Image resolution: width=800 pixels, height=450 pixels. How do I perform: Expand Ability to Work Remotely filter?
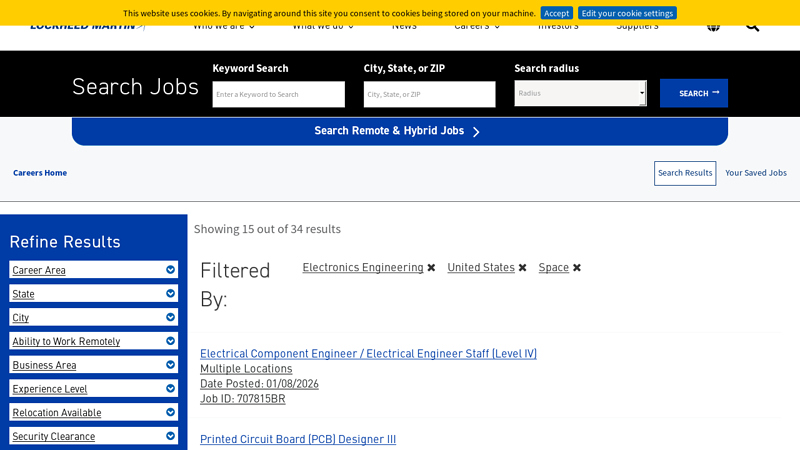93,341
